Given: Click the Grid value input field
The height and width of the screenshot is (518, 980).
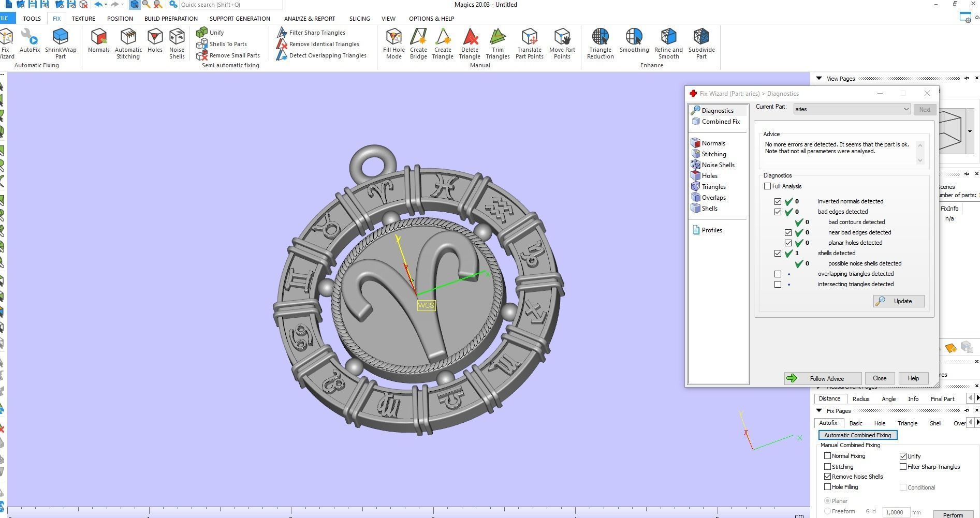Looking at the screenshot, I should coord(896,512).
